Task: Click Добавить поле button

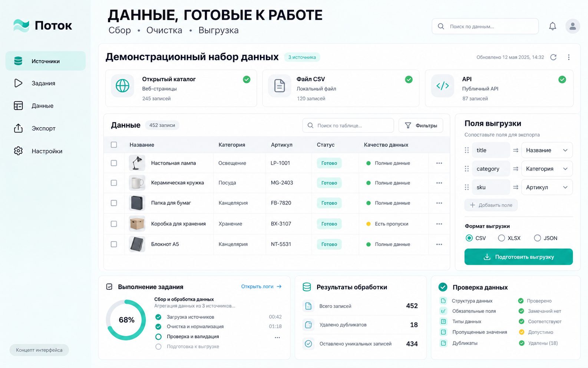Action: (491, 205)
